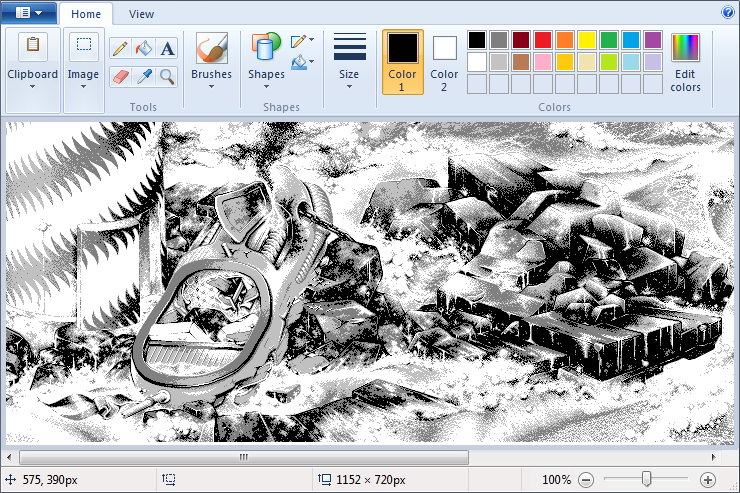
Task: Click the Edit colors icon
Action: [685, 62]
